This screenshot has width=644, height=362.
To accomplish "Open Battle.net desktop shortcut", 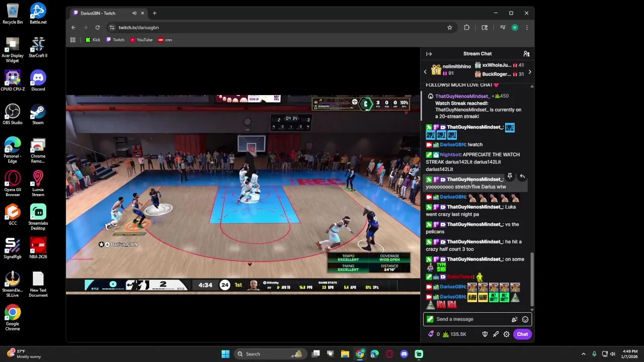I will pyautogui.click(x=38, y=14).
